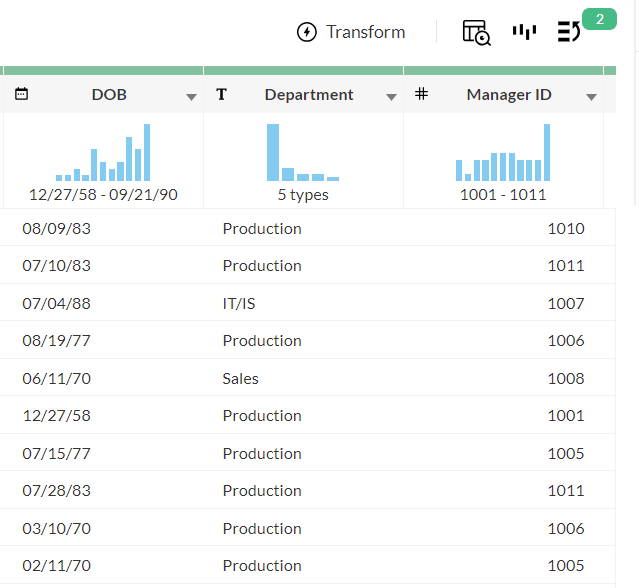Viewport: 639px width, 588px height.
Task: Expand the DOB column dropdown arrow
Action: 191,96
